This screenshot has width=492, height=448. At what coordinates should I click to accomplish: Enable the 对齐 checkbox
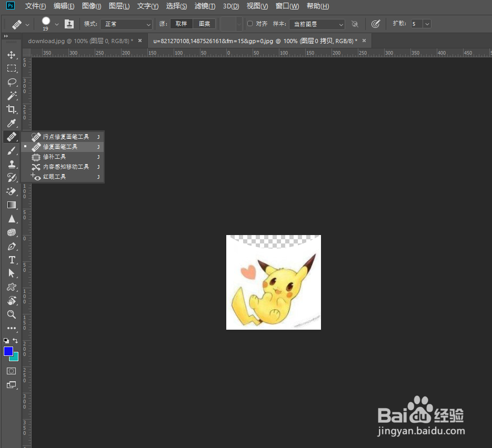coord(250,24)
